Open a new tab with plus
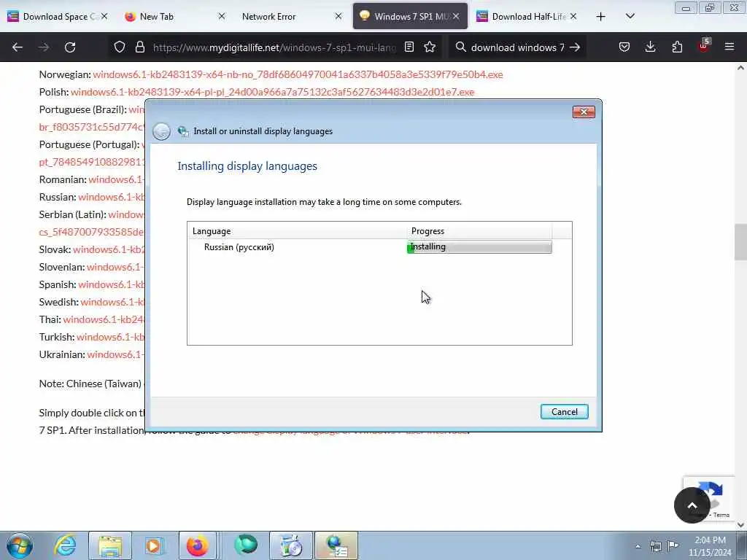Screen dimensions: 747x560 [601, 17]
